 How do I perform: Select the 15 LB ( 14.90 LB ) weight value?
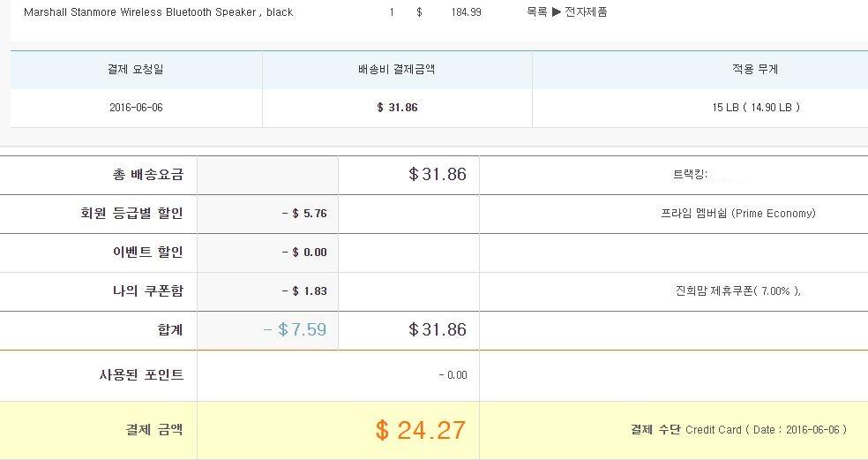[x=756, y=108]
